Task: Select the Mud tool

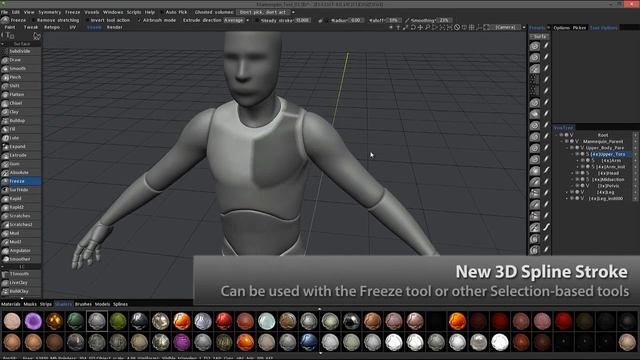Action: [x=21, y=233]
